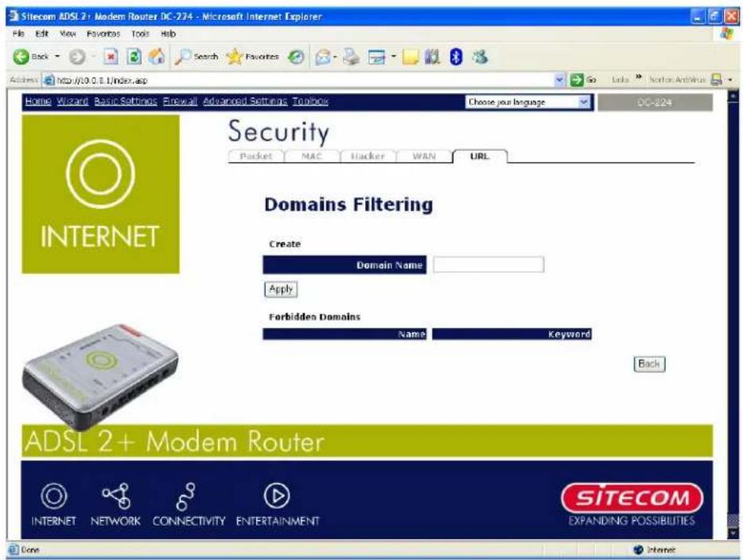Image resolution: width=743 pixels, height=560 pixels.
Task: Open the Tools menu
Action: [140, 33]
